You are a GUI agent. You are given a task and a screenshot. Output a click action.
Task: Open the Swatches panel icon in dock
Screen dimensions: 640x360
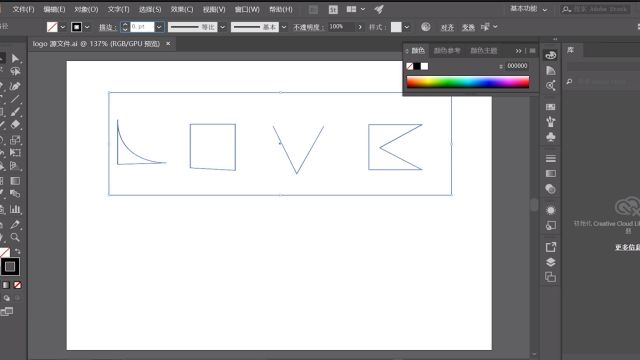point(551,107)
